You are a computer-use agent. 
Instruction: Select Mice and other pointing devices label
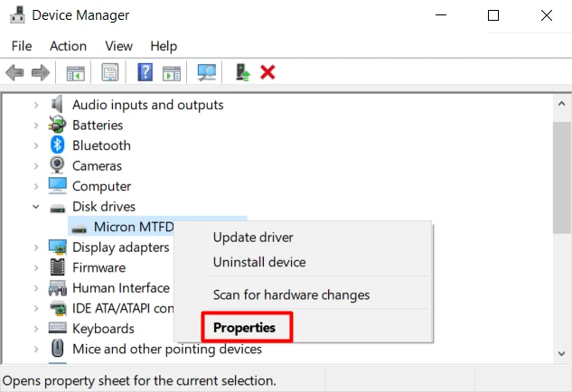click(x=167, y=349)
